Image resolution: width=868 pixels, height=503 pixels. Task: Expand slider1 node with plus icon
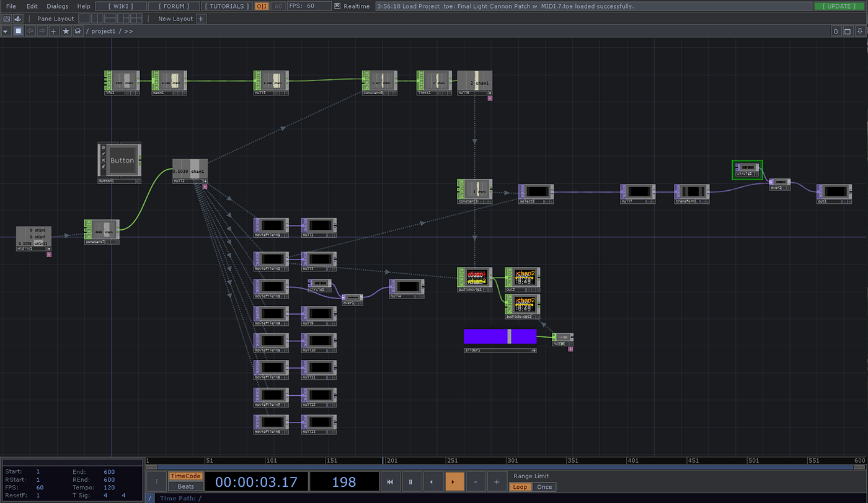click(534, 351)
